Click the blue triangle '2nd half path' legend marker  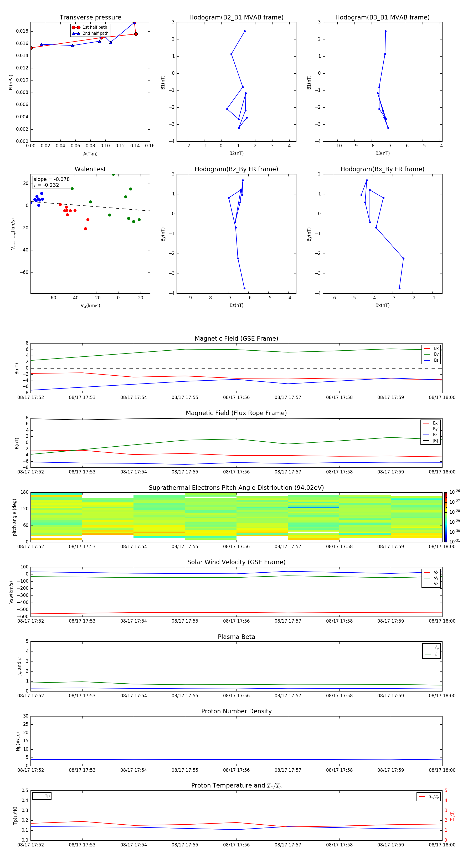76,33
